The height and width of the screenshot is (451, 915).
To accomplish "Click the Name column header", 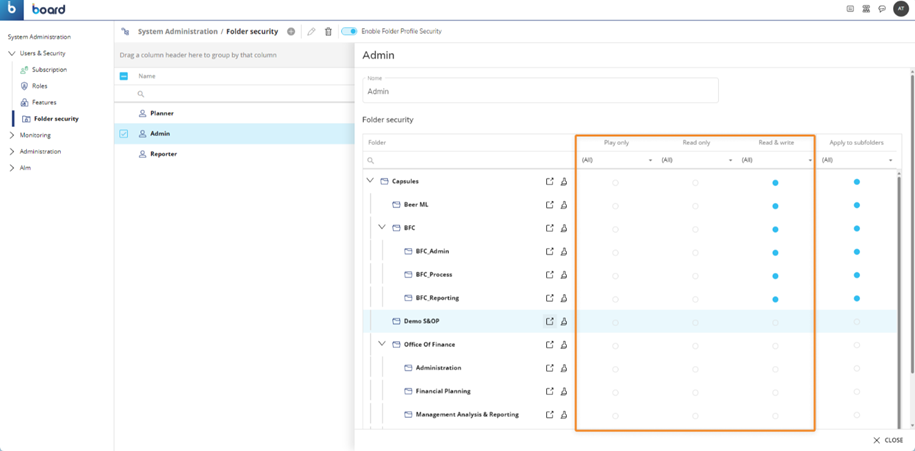I will click(146, 76).
